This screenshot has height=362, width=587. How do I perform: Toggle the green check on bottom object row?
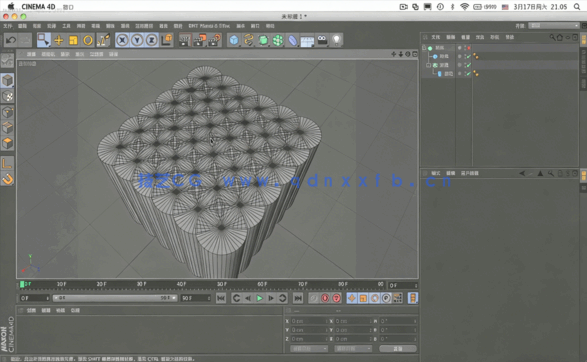(469, 74)
